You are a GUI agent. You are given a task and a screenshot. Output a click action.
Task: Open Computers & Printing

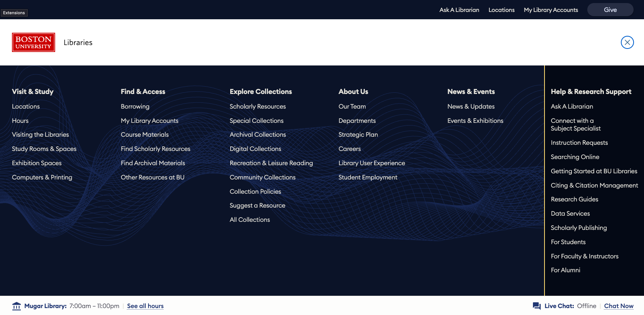click(42, 177)
